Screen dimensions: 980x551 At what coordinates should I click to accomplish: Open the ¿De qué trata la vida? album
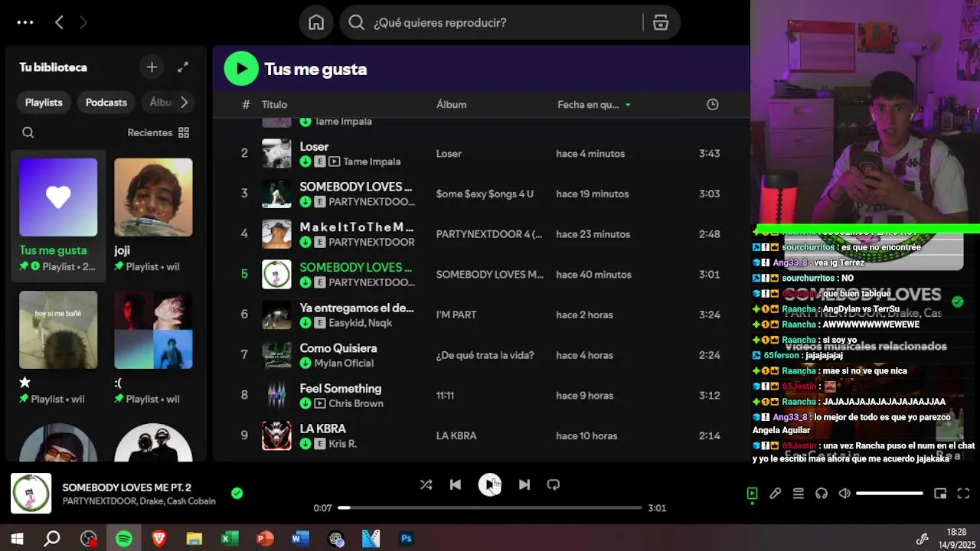(485, 355)
